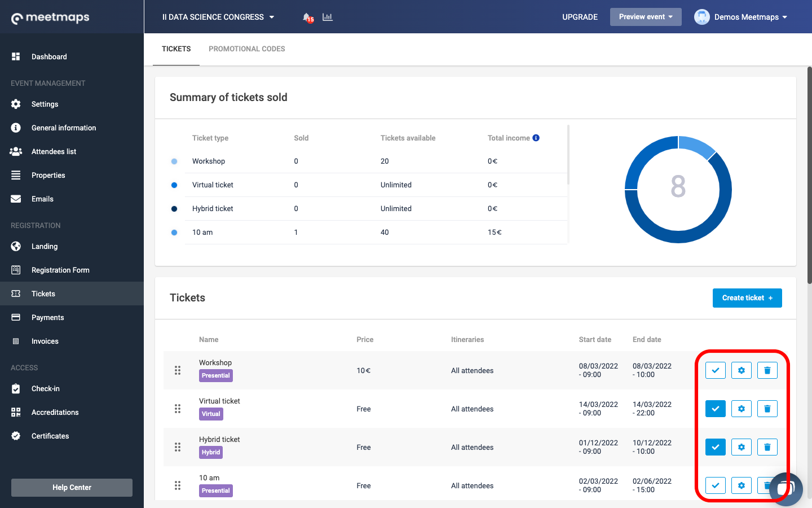
Task: Disable the Virtual ticket checkmark toggle
Action: pos(715,409)
